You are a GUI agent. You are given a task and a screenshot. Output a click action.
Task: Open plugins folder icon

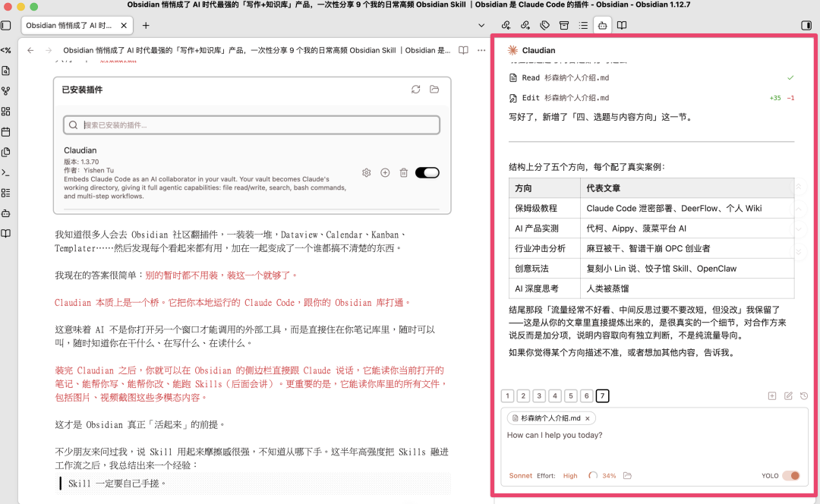point(434,90)
